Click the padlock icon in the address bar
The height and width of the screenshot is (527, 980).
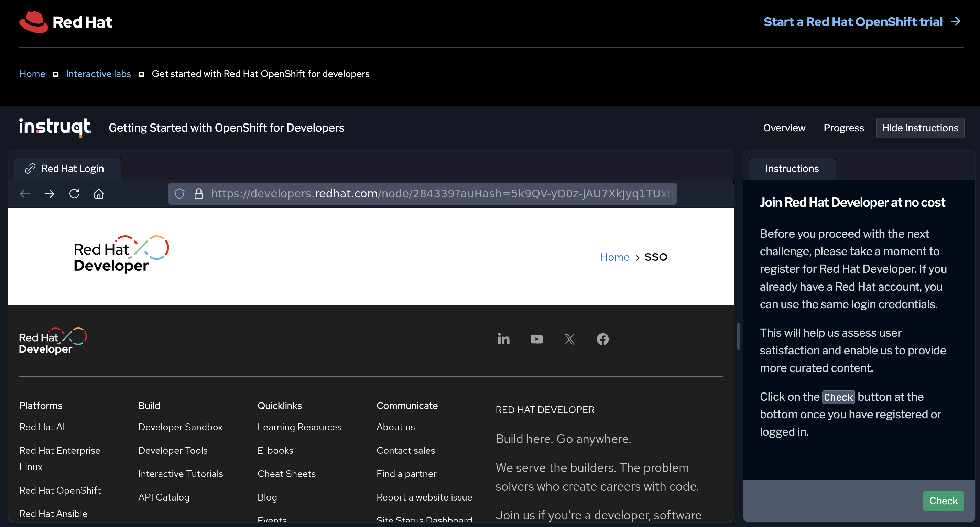199,194
